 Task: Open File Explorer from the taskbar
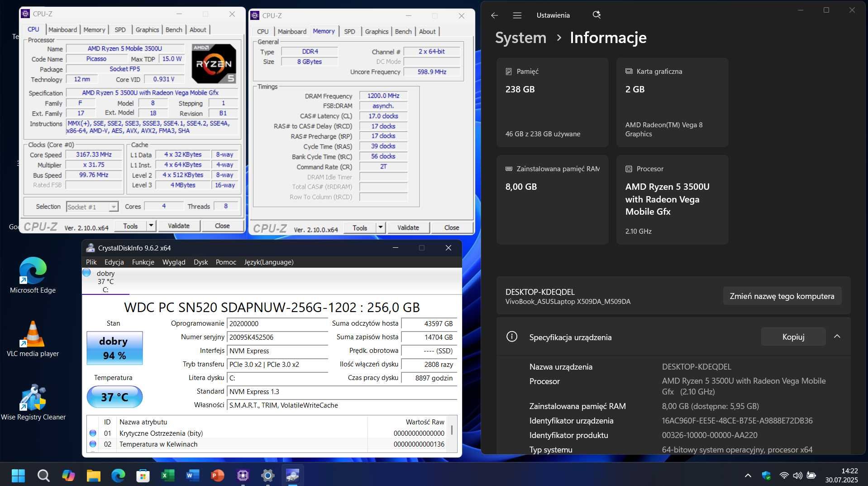click(93, 475)
